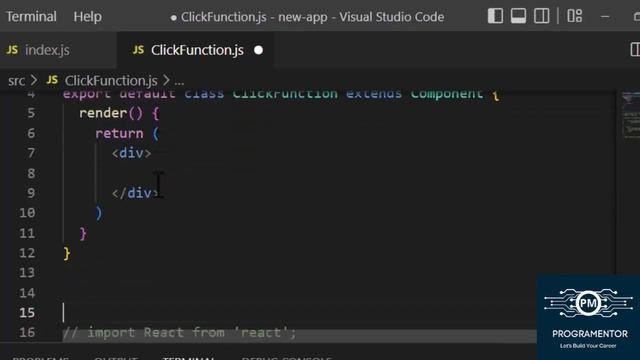Select the ClickFunction.js editor tab
Screen dimensions: 640x360
tap(197, 50)
